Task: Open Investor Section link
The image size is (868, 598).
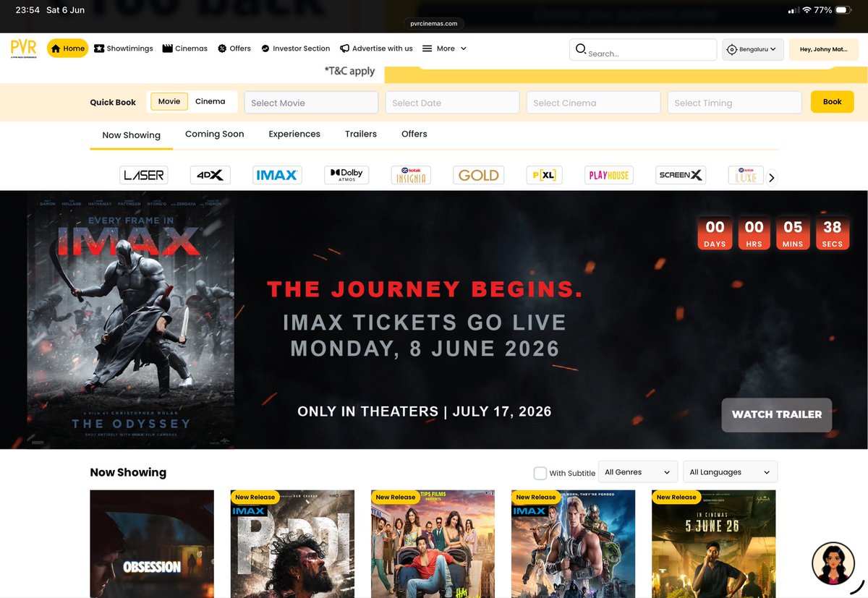Action: click(295, 48)
